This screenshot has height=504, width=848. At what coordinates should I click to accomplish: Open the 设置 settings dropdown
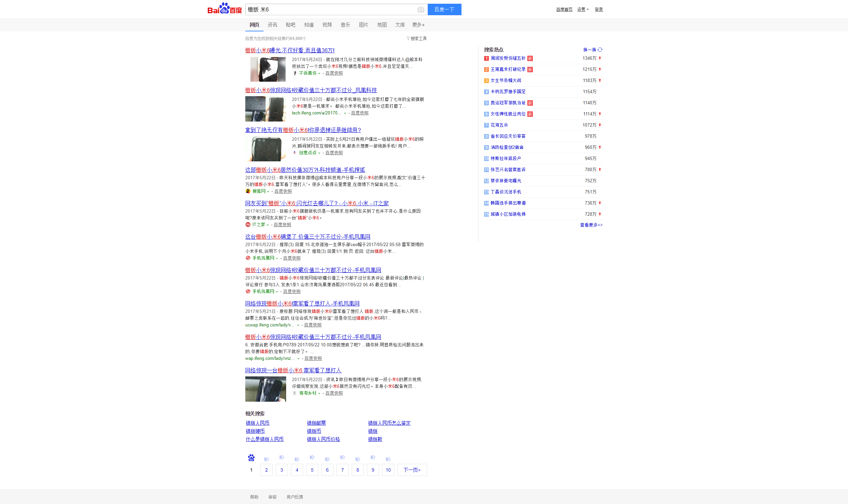583,9
